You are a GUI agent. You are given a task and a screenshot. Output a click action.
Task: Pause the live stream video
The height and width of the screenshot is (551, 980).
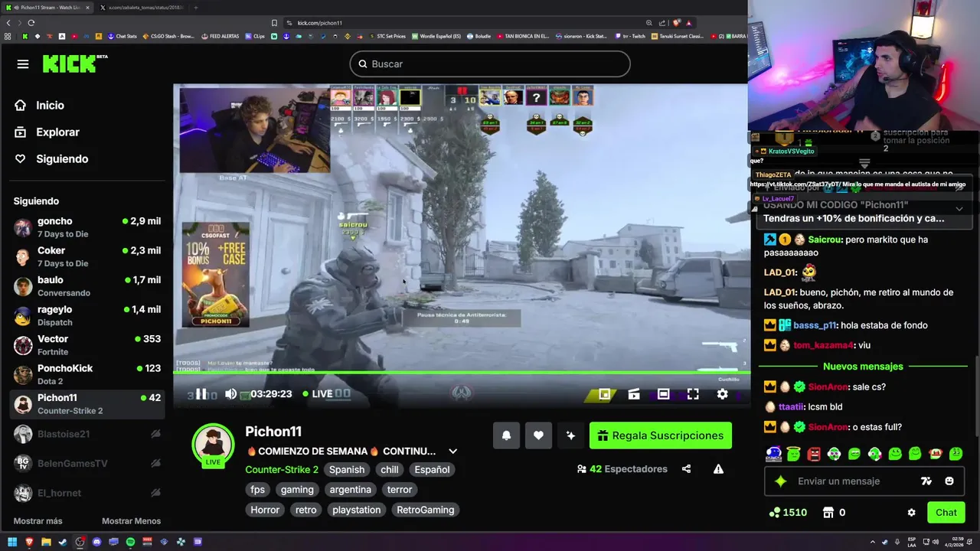pos(201,394)
